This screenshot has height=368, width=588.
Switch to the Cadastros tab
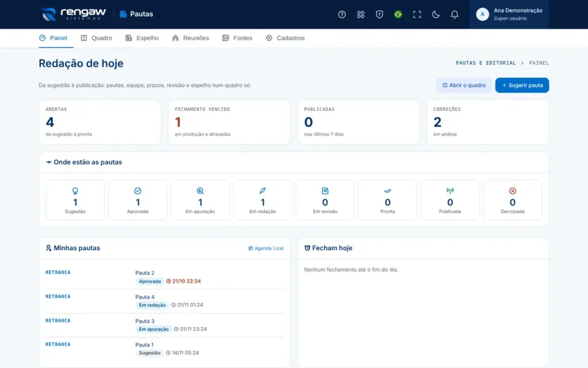pos(285,38)
